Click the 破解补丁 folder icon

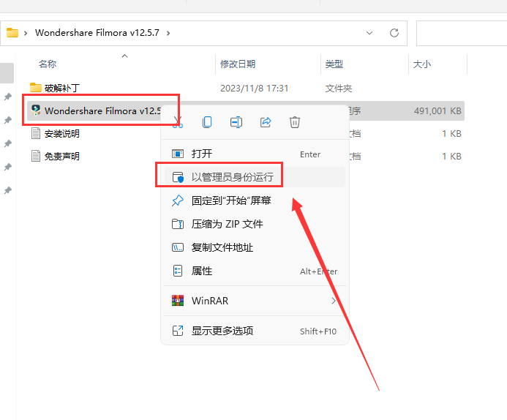(x=36, y=87)
